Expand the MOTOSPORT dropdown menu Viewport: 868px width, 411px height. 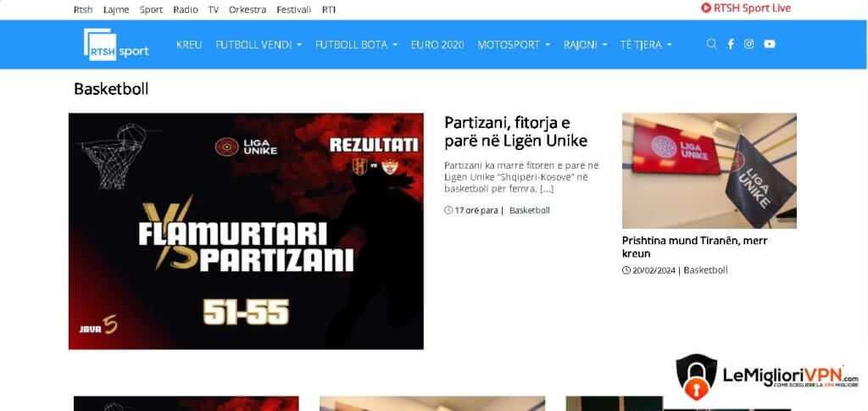pyautogui.click(x=514, y=45)
